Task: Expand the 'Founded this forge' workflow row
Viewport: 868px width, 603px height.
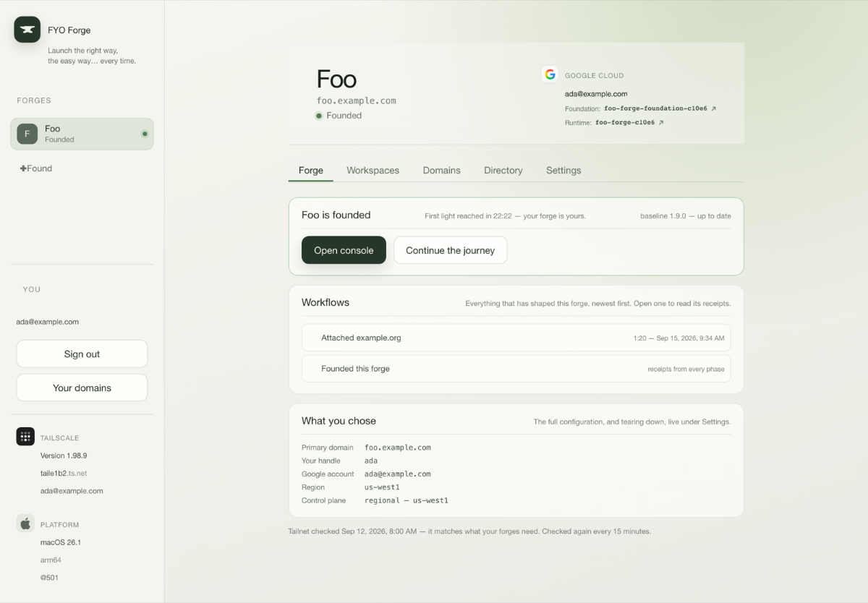Action: tap(516, 369)
